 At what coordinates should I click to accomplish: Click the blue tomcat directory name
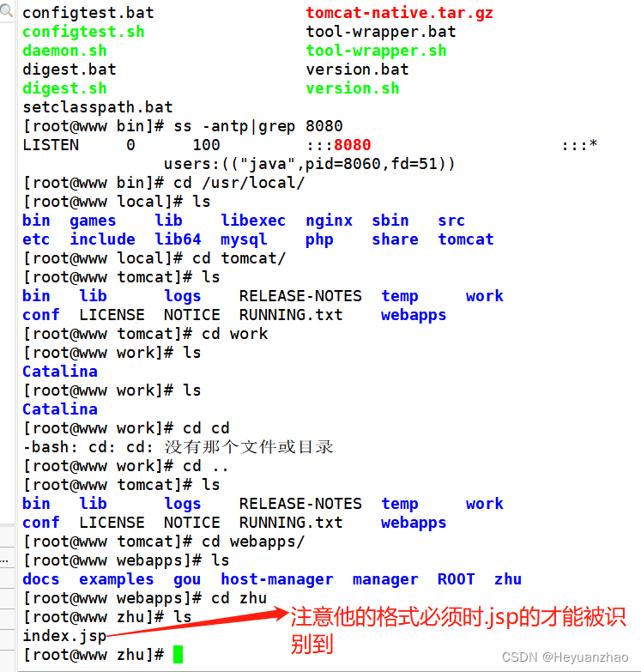click(466, 239)
